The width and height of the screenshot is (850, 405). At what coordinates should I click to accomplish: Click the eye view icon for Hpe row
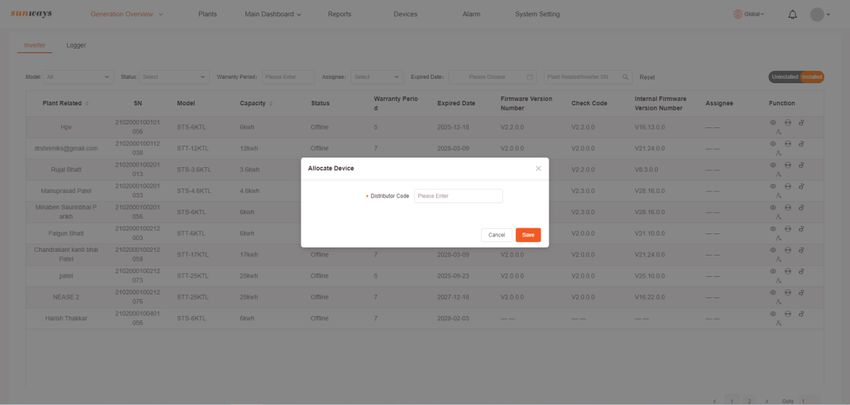773,123
